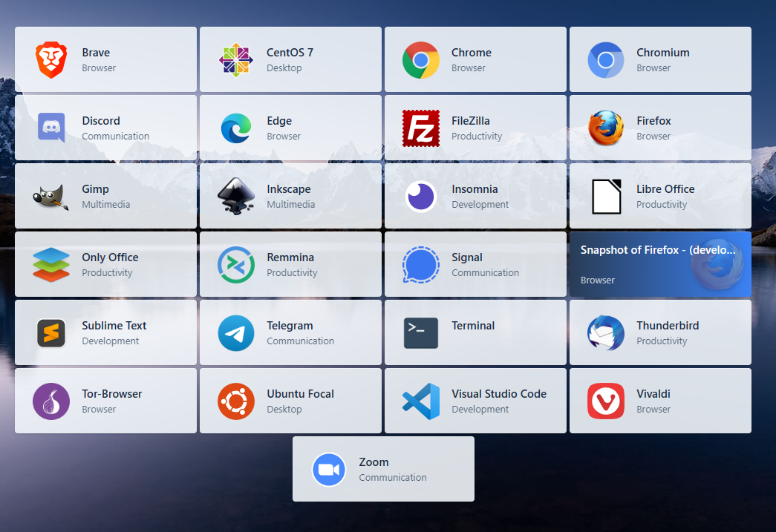Select the Insomnia purple circle icon
This screenshot has width=776, height=532.
click(421, 197)
